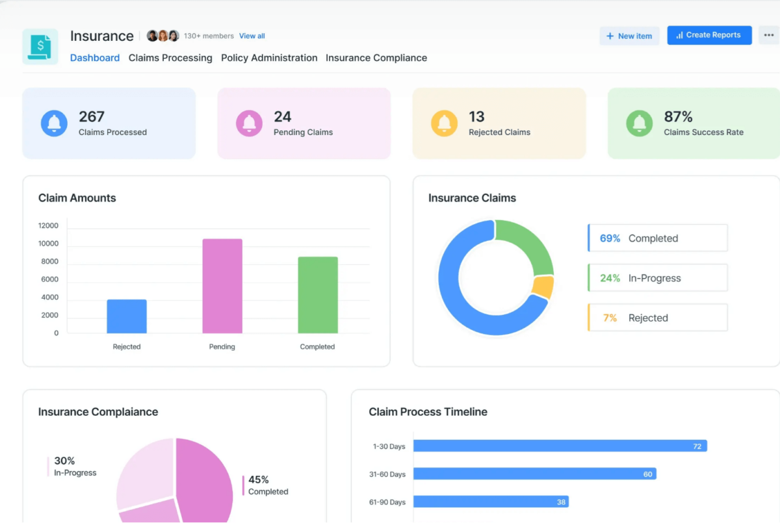Switch to the Insurance Compliance tab
The image size is (780, 532).
pos(376,58)
